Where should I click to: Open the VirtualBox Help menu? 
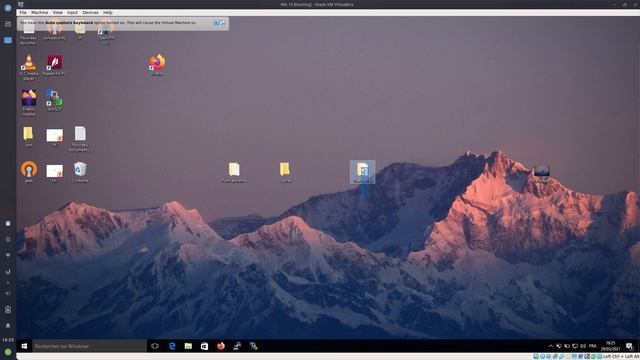(107, 13)
